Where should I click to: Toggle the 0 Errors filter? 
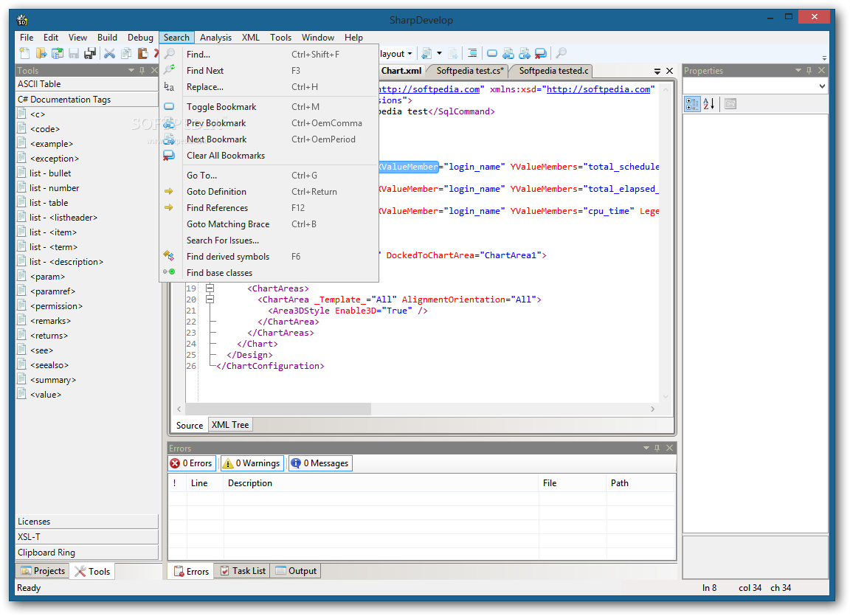point(193,463)
